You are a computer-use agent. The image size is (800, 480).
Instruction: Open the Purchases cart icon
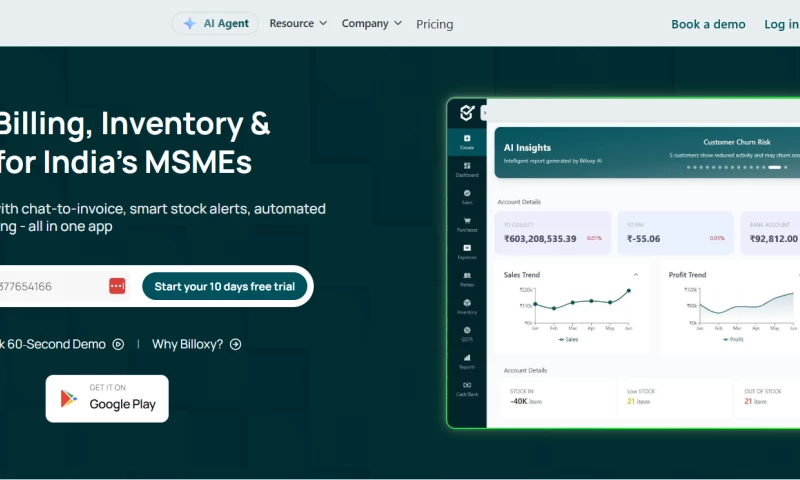pos(467,224)
